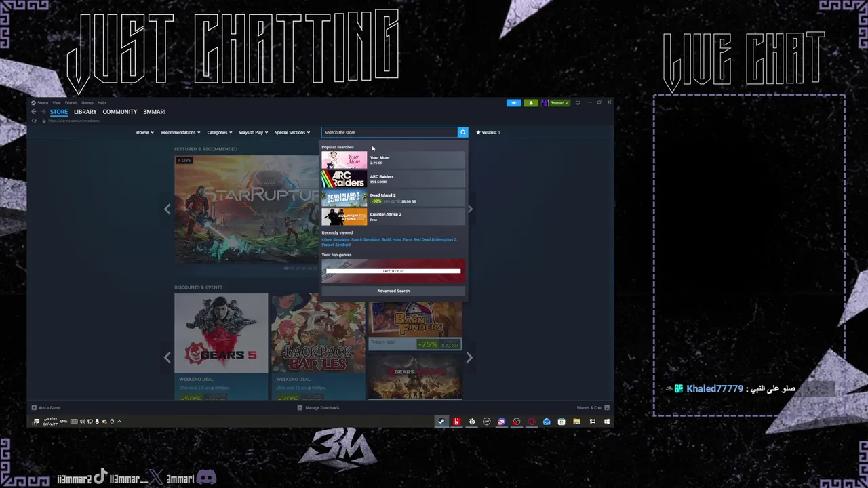The image size is (868, 488).
Task: Select Your Mom search suggestion
Action: 393,160
